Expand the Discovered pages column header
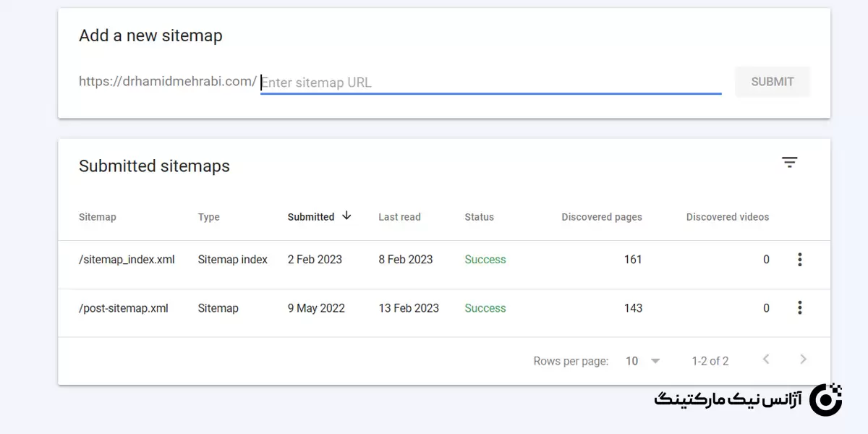 (601, 216)
